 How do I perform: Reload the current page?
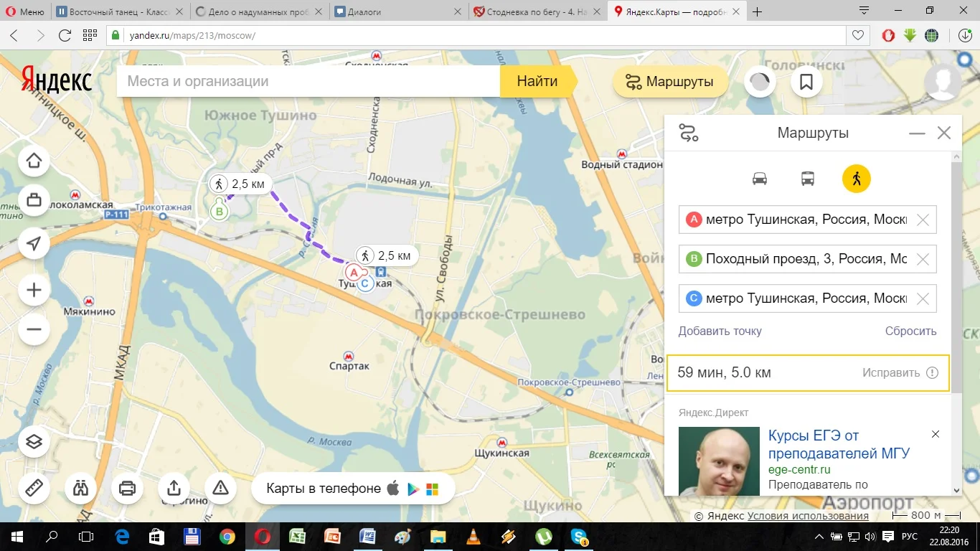click(65, 35)
